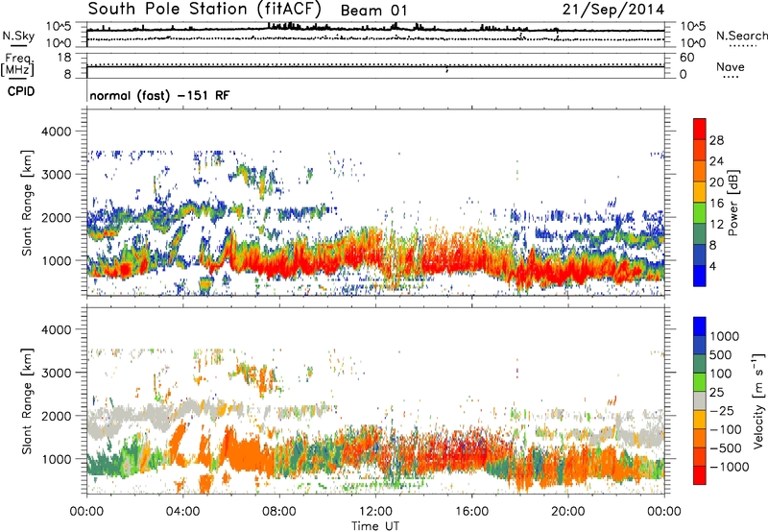Click the CPID label
The width and height of the screenshot is (768, 532).
[21, 91]
